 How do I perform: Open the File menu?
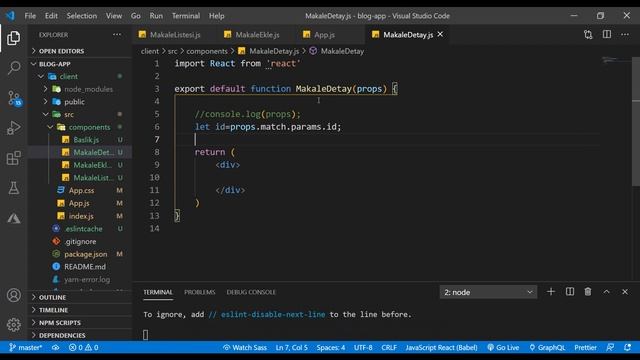click(x=30, y=16)
